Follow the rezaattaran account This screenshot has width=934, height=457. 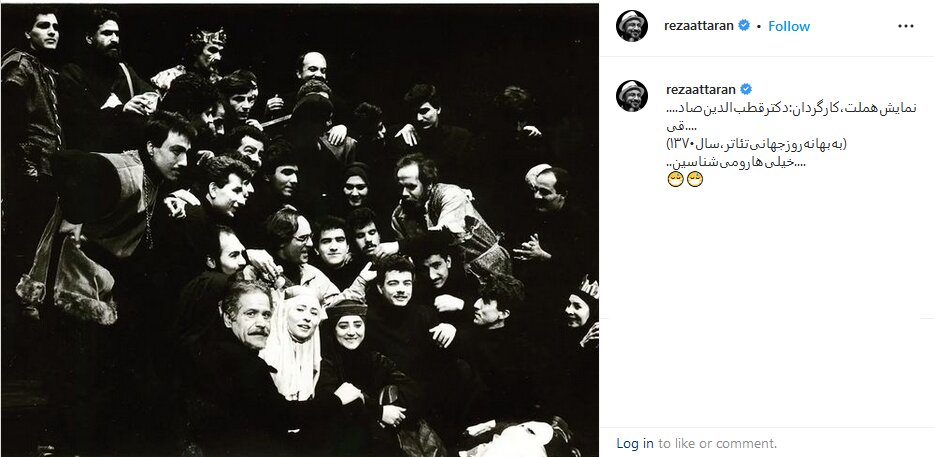coord(789,26)
